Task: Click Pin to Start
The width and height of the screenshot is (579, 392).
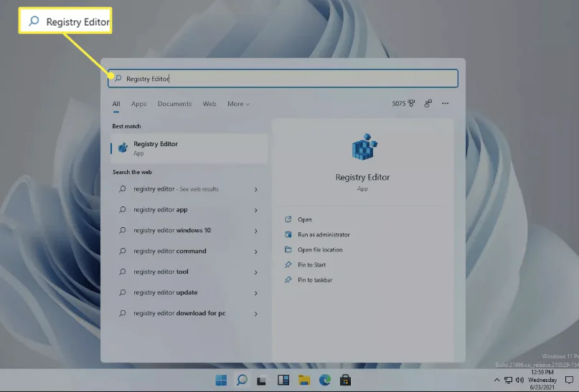Action: (x=311, y=264)
